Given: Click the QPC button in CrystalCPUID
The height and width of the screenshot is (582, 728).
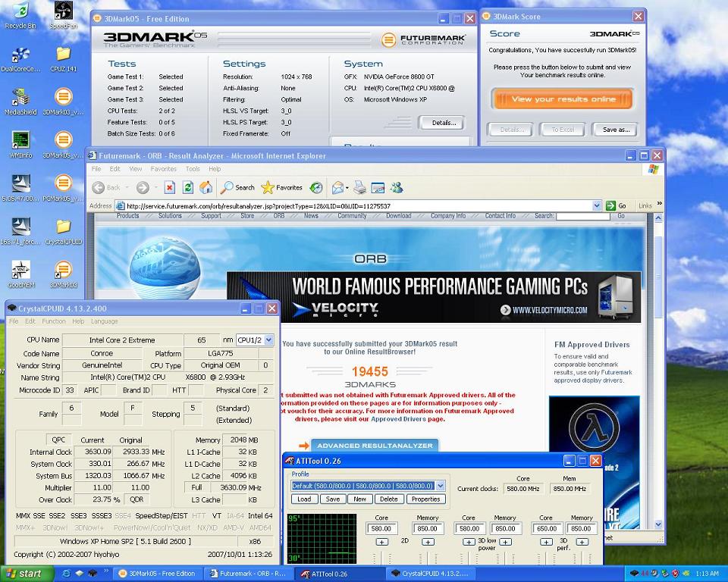Looking at the screenshot, I should click(x=58, y=440).
